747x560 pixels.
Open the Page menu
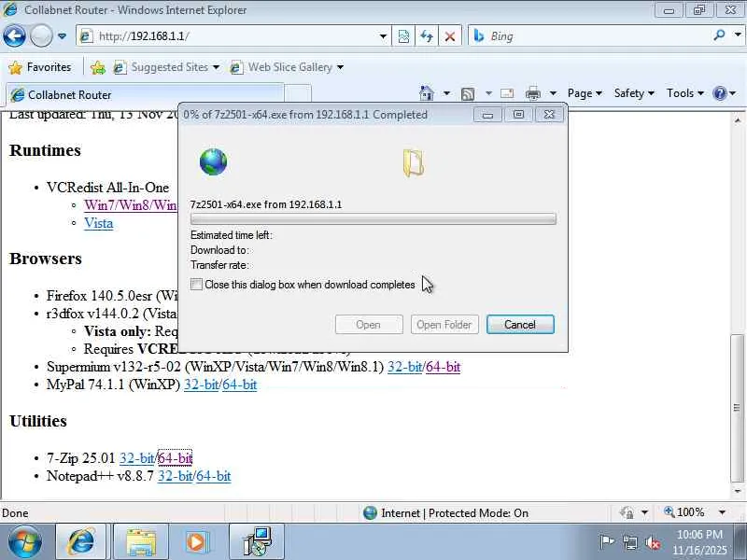(x=585, y=93)
